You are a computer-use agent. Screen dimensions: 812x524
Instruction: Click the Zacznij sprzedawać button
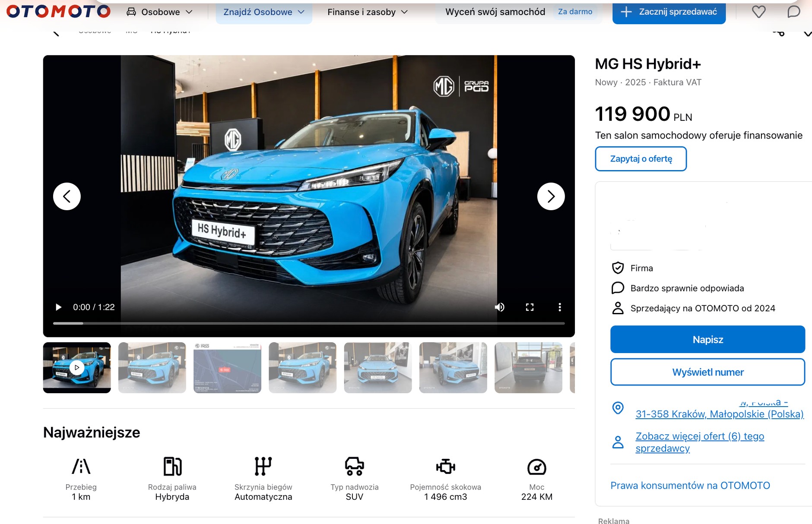(669, 12)
